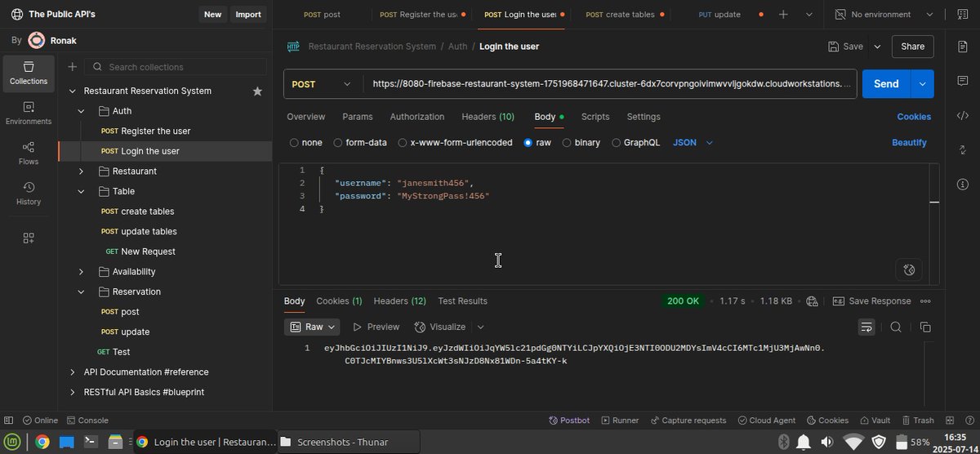This screenshot has height=454, width=980.
Task: Open Chrome from the taskbar
Action: [x=42, y=443]
